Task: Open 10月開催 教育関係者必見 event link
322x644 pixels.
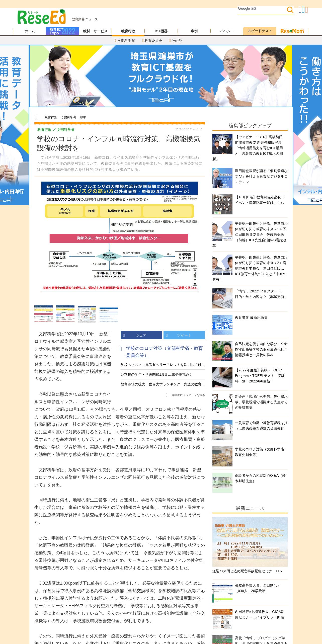Action: [x=260, y=200]
